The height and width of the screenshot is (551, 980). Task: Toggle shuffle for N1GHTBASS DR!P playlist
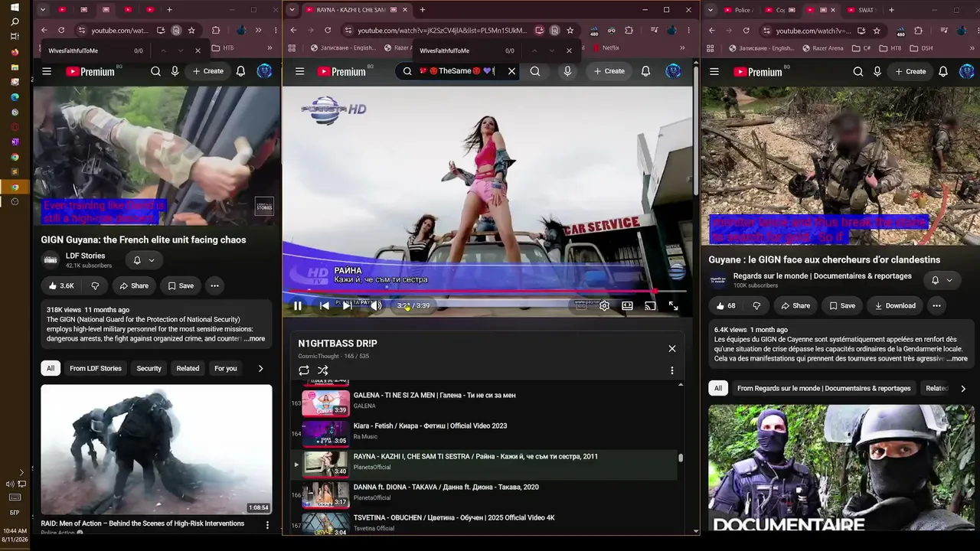pos(323,370)
